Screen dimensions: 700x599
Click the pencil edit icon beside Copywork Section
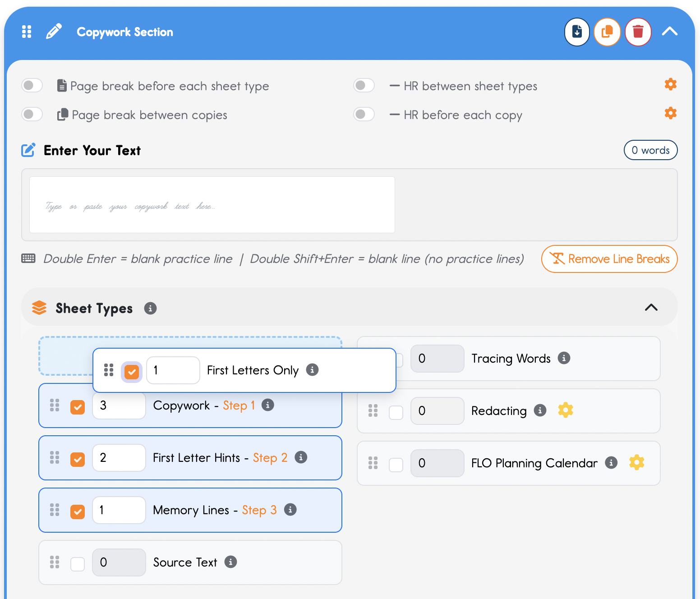[x=54, y=32]
